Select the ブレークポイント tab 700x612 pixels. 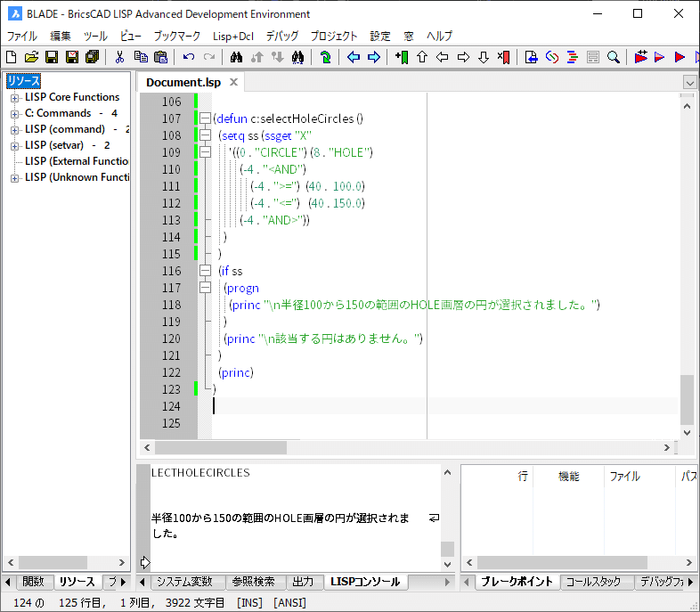(x=518, y=582)
